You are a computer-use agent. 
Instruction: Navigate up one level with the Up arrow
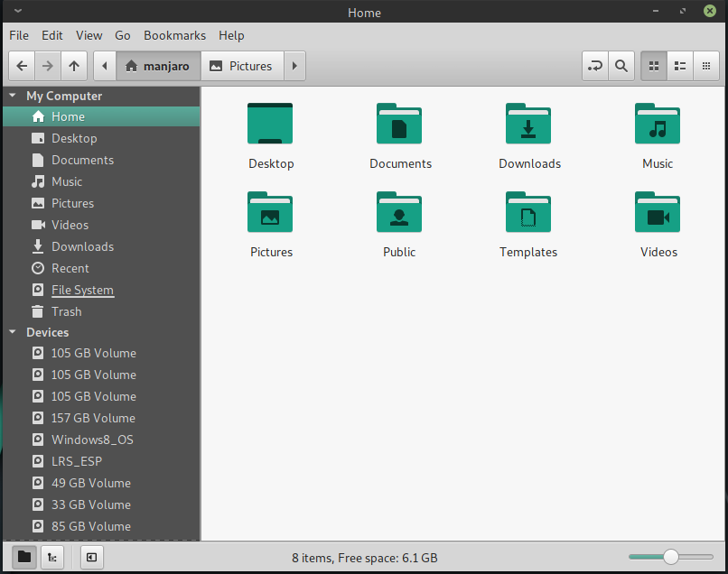74,65
